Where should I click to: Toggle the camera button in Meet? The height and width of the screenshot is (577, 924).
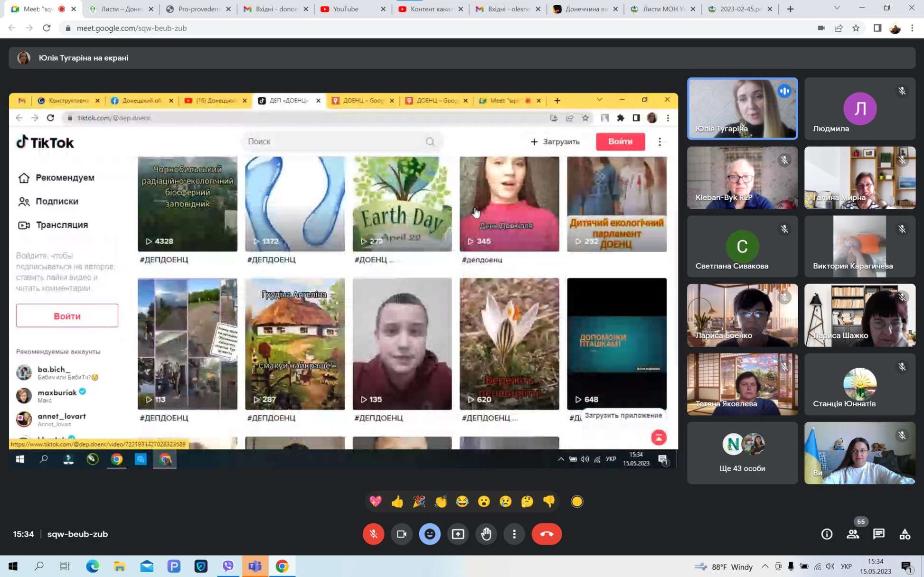[402, 534]
